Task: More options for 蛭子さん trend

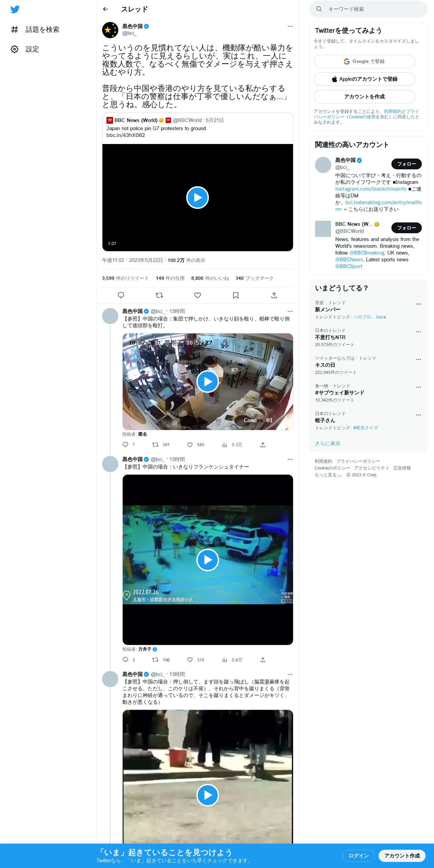Action: click(x=418, y=415)
